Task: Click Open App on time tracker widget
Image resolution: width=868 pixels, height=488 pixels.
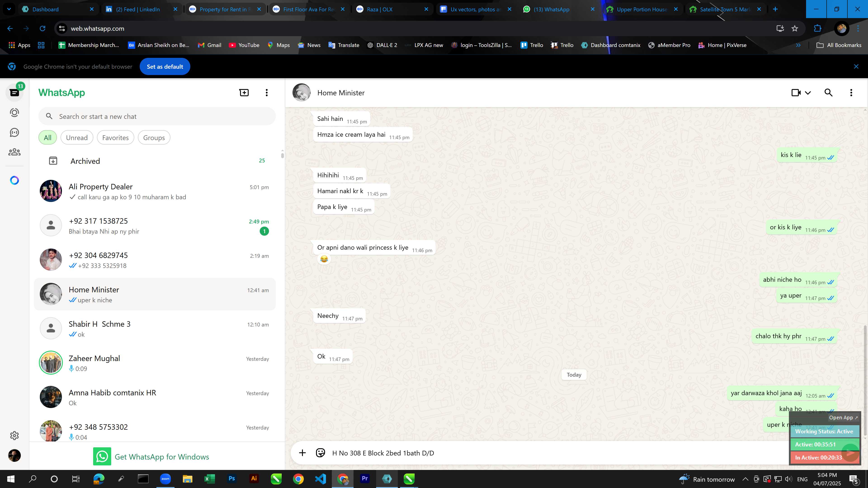Action: coord(843,418)
